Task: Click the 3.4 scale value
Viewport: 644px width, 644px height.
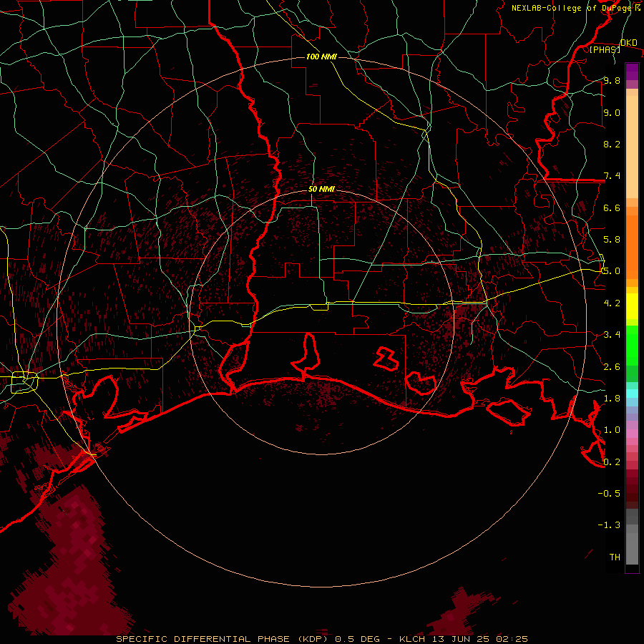Action: point(612,335)
